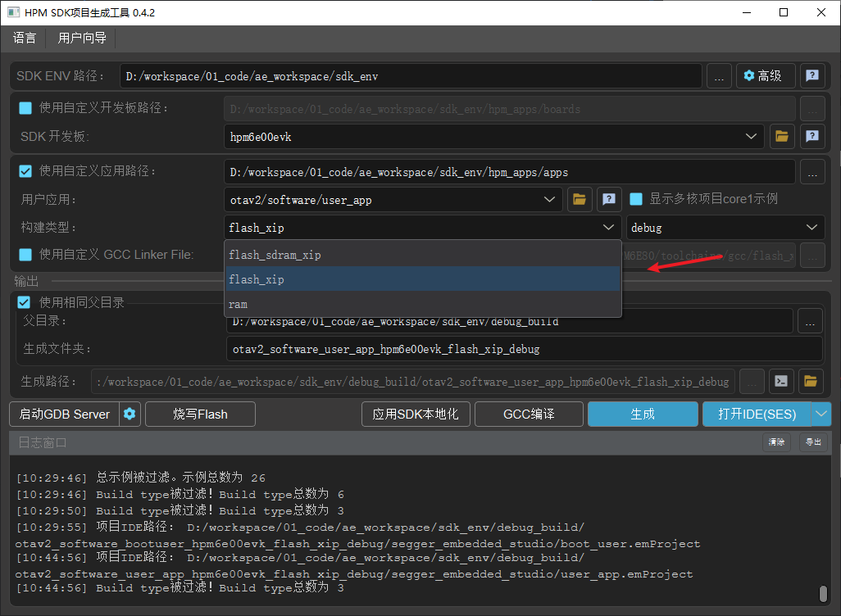The width and height of the screenshot is (841, 616).
Task: Click the GCC编译 button
Action: [x=529, y=414]
